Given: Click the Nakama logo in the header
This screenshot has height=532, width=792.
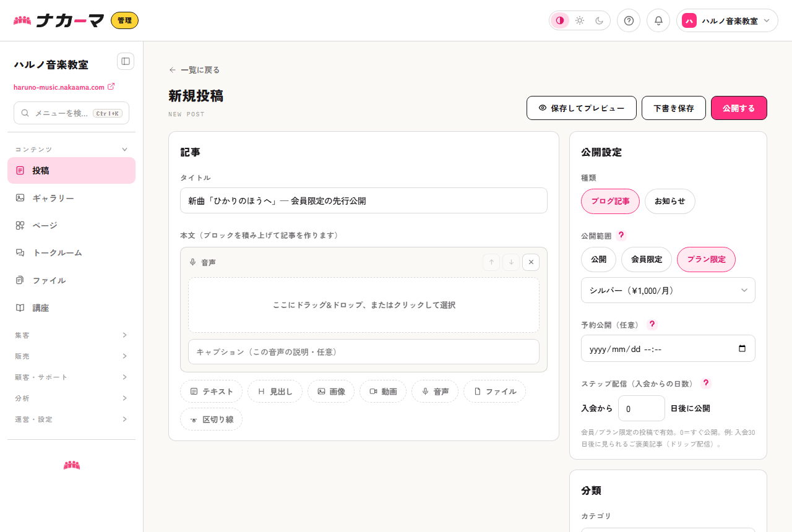Looking at the screenshot, I should 59,20.
